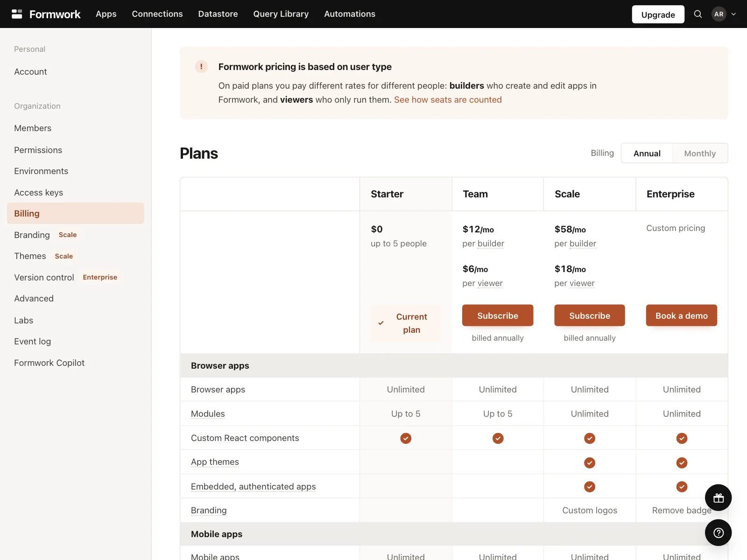Click Embedded, authenticated apps label

[253, 486]
